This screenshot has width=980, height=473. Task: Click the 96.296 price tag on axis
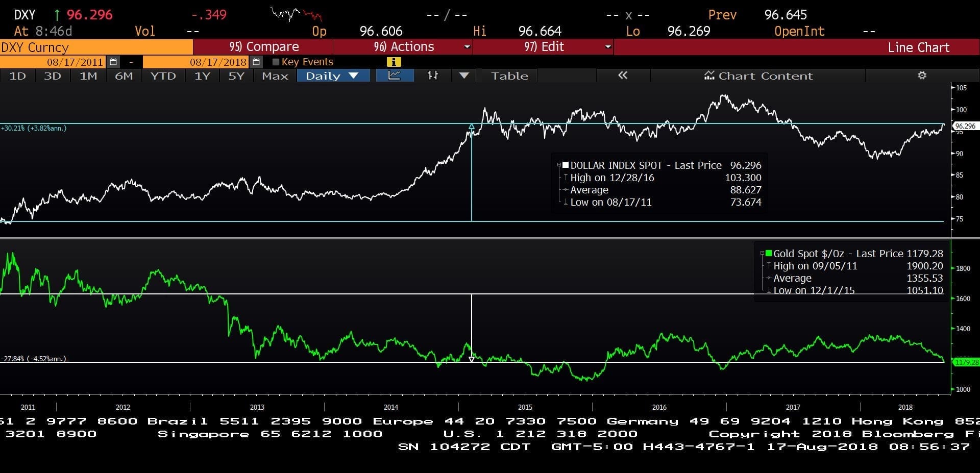(x=965, y=126)
